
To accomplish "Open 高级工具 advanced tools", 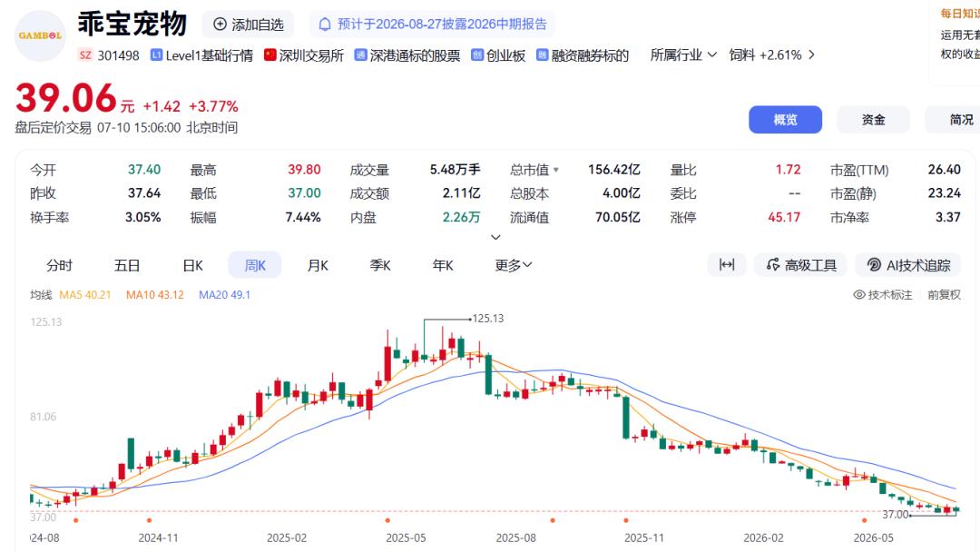I will point(800,265).
